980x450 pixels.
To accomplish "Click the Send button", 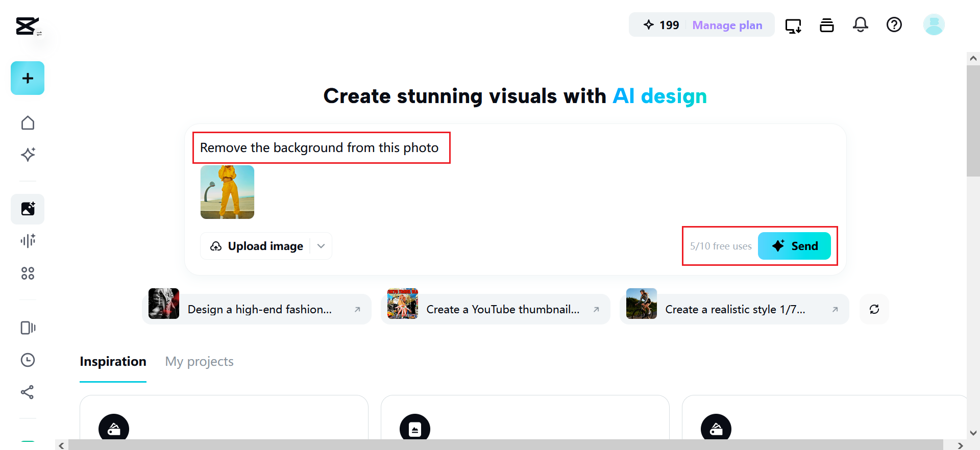I will (794, 246).
